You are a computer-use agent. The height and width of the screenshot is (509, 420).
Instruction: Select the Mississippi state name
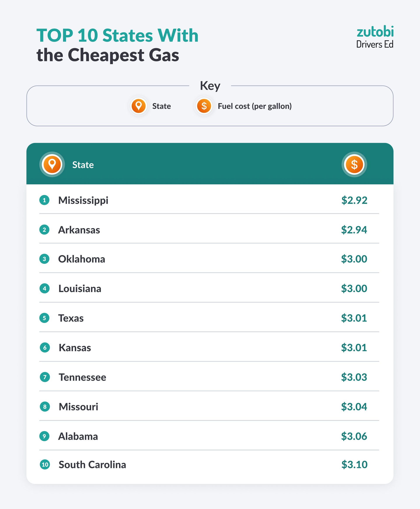[x=83, y=201]
